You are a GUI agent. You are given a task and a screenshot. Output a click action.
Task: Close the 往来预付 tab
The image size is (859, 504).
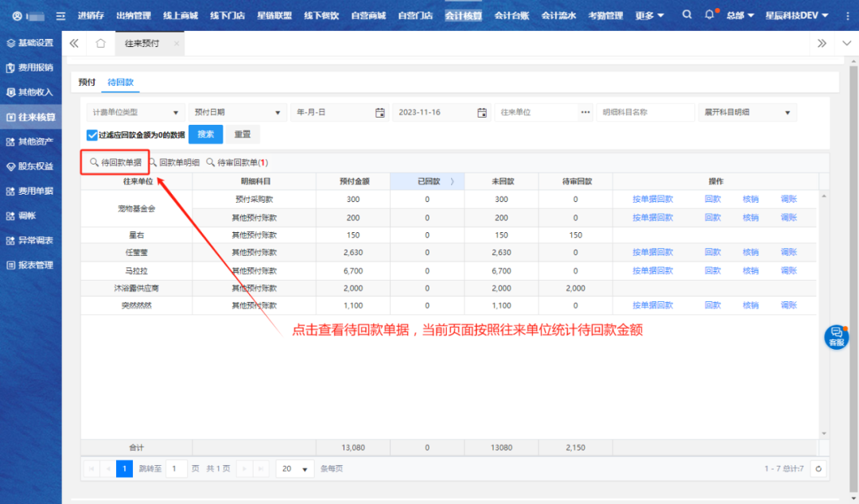(x=176, y=44)
